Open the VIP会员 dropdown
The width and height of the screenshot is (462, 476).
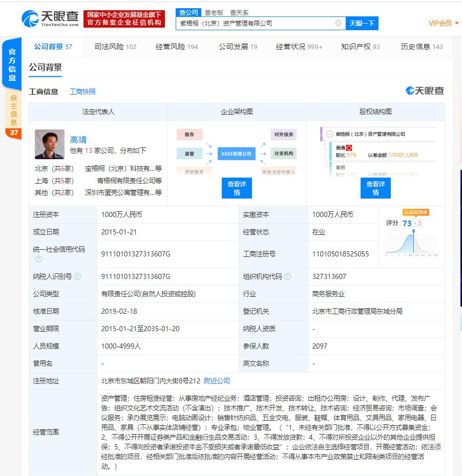click(x=444, y=23)
